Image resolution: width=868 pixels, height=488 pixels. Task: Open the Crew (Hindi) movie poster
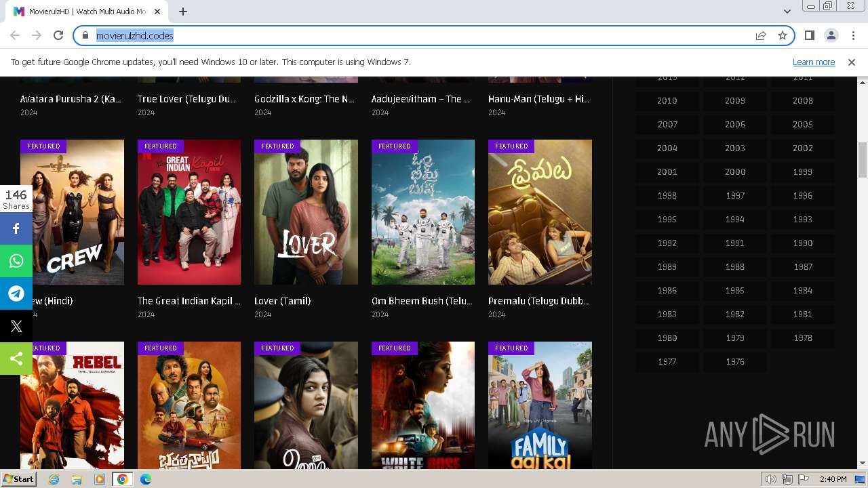[x=72, y=212]
